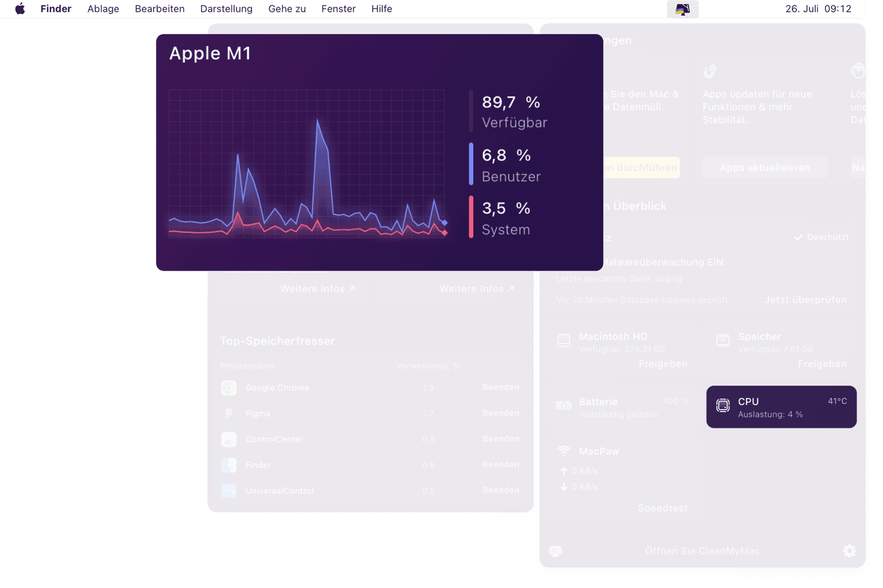Click the blue Benutzer color bar
This screenshot has height=588, width=883.
tap(471, 164)
